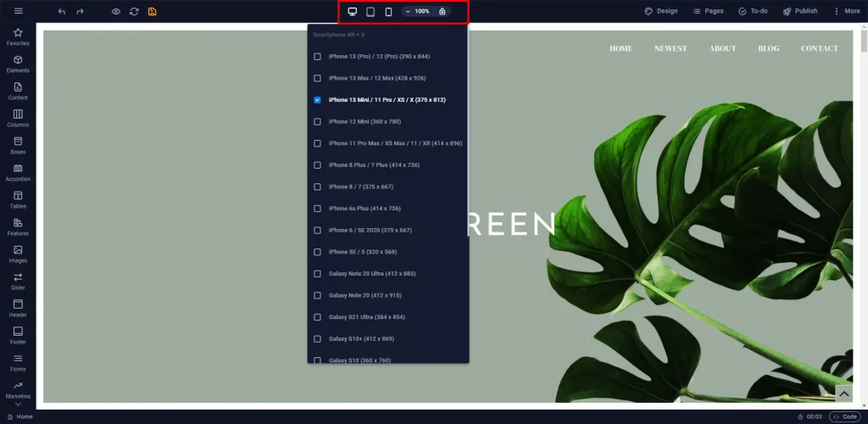Click the redo arrow icon
This screenshot has height=424, width=868.
[80, 12]
